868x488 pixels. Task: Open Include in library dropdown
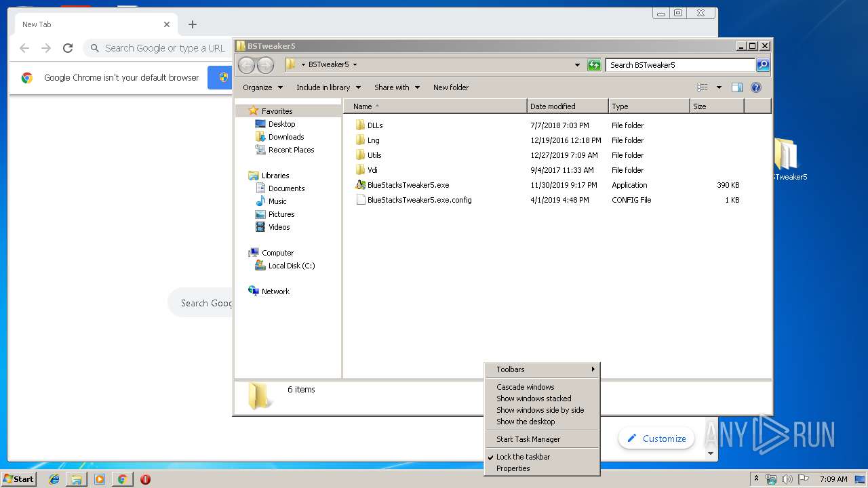328,87
